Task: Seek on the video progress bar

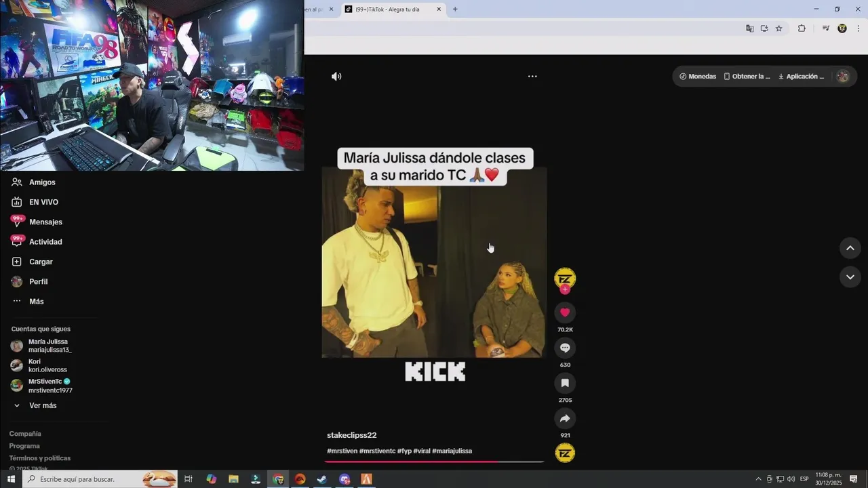Action: pos(434,462)
